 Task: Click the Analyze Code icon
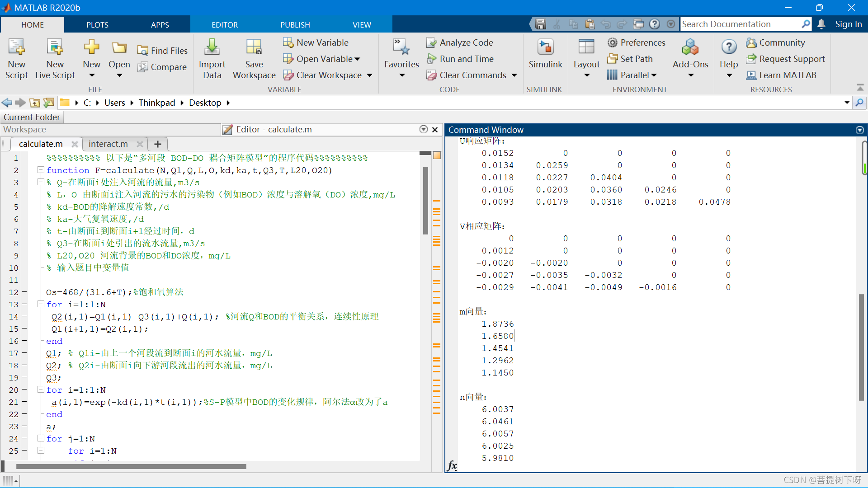pyautogui.click(x=432, y=42)
